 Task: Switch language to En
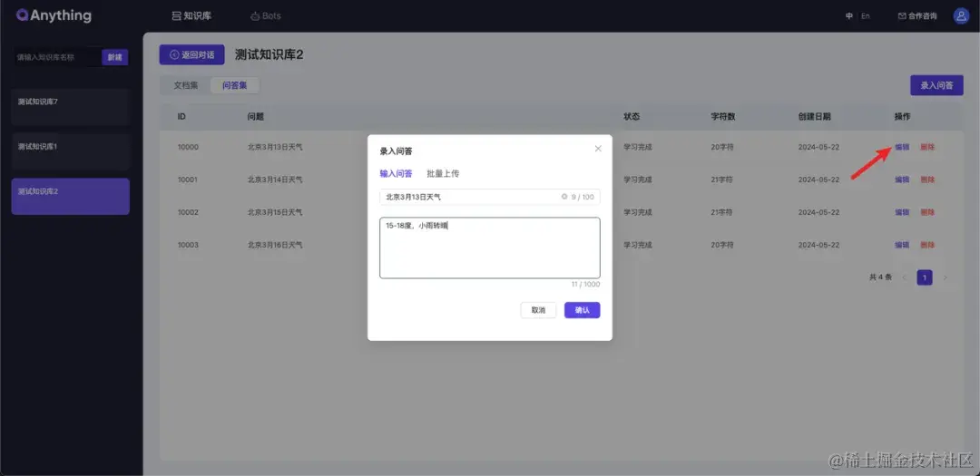point(866,16)
